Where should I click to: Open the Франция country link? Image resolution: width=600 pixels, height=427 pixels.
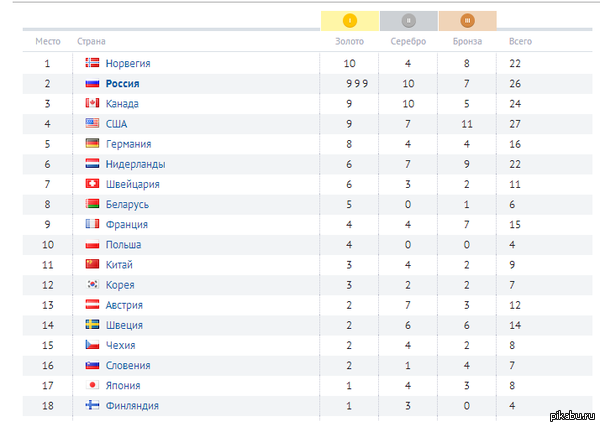124,224
